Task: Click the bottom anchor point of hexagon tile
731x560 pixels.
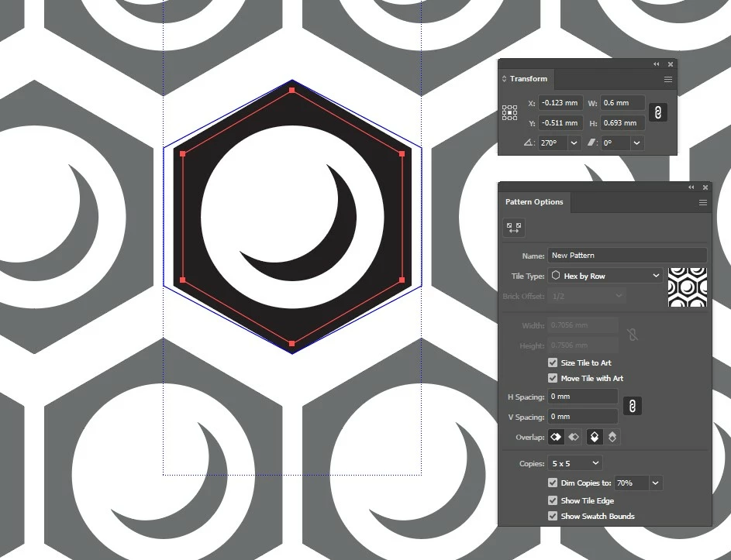Action: (291, 344)
